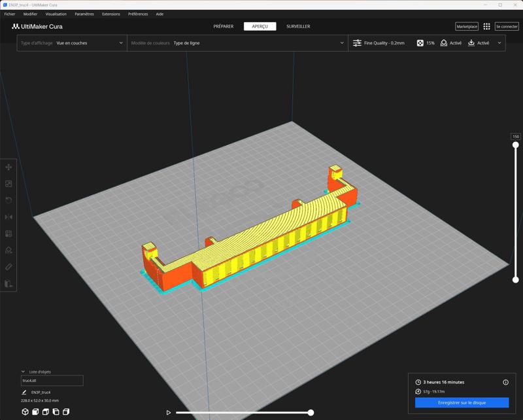The image size is (523, 420).
Task: Click the top handle of layer slider
Action: [515, 145]
